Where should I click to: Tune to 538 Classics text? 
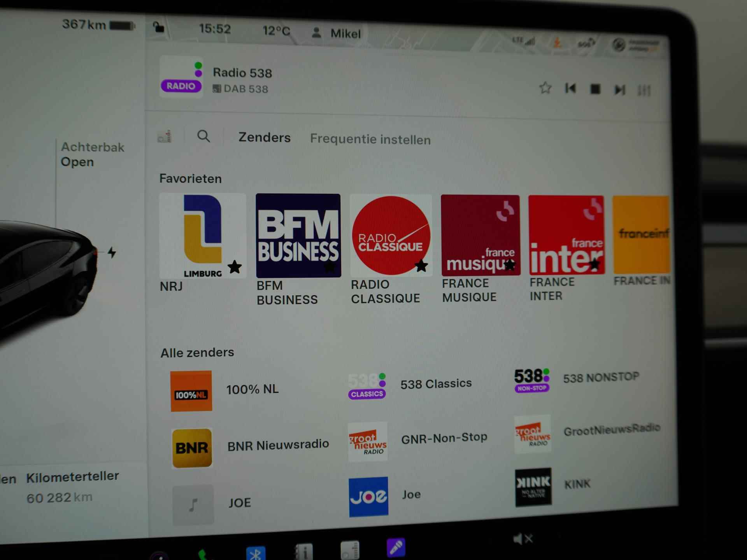436,384
